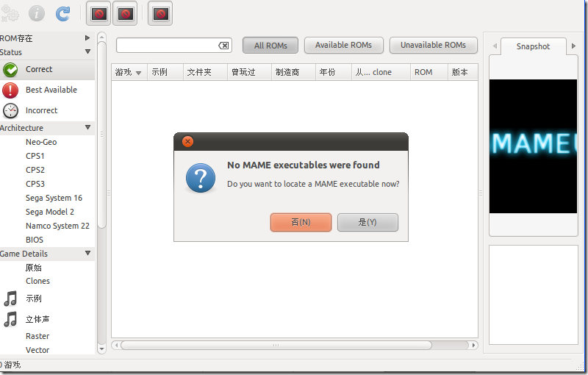This screenshot has height=375, width=588.
Task: Toggle the All ROMs filter button
Action: (x=270, y=46)
